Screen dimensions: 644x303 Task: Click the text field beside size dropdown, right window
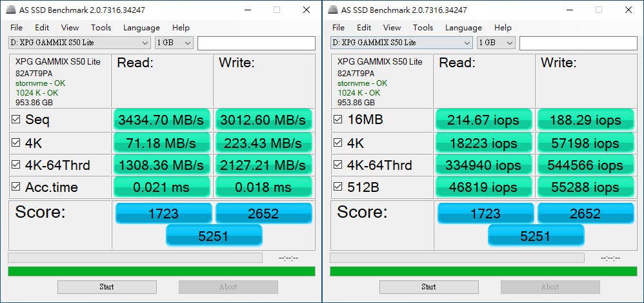coord(578,43)
